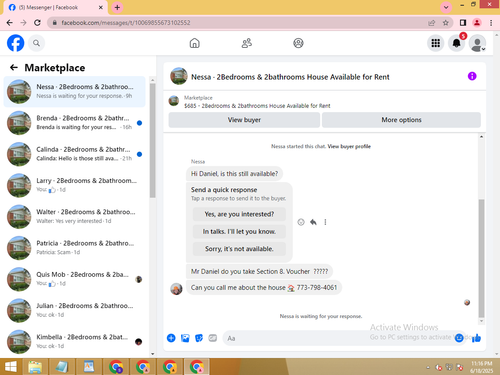Viewport: 500px width, 375px height.
Task: Click the Marketplace listing title $685 link
Action: 257,106
